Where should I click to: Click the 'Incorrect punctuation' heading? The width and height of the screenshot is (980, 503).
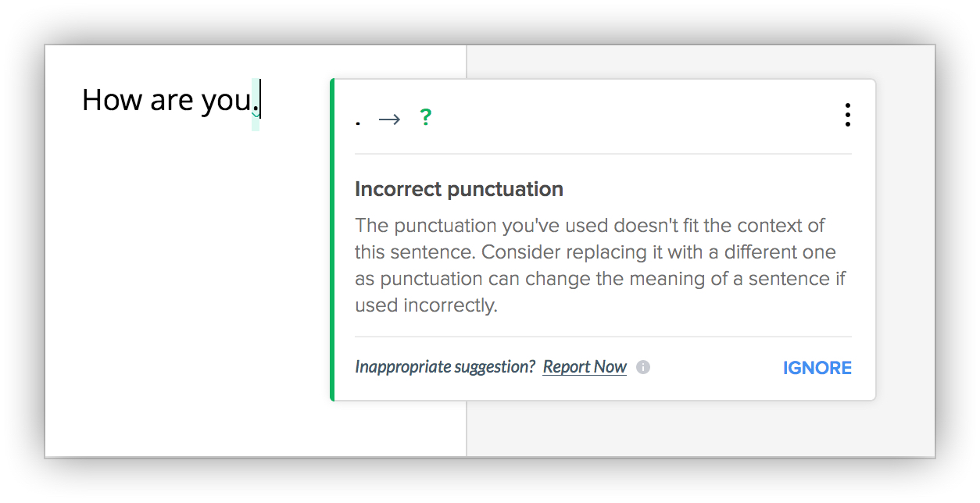[459, 189]
